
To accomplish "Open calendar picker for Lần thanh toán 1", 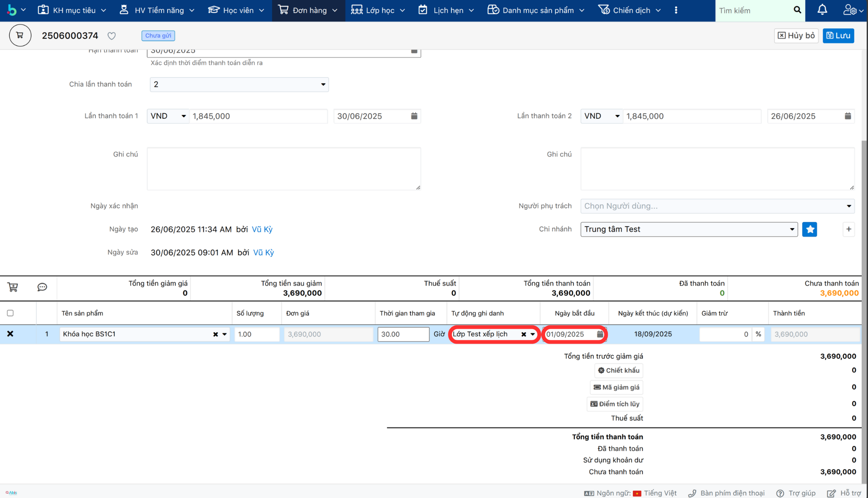I will pyautogui.click(x=414, y=116).
